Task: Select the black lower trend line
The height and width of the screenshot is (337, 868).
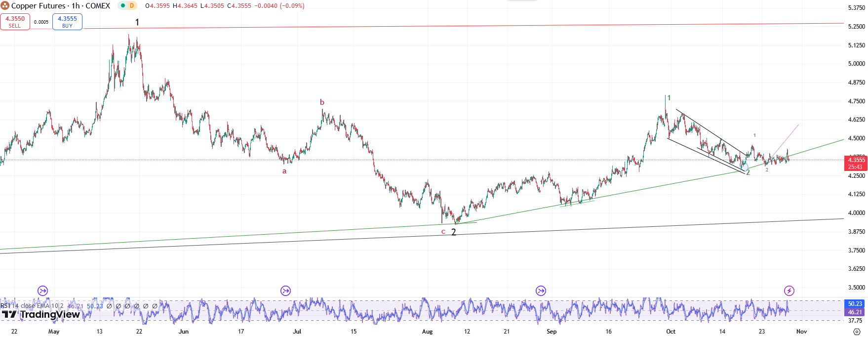Action: coord(422,236)
